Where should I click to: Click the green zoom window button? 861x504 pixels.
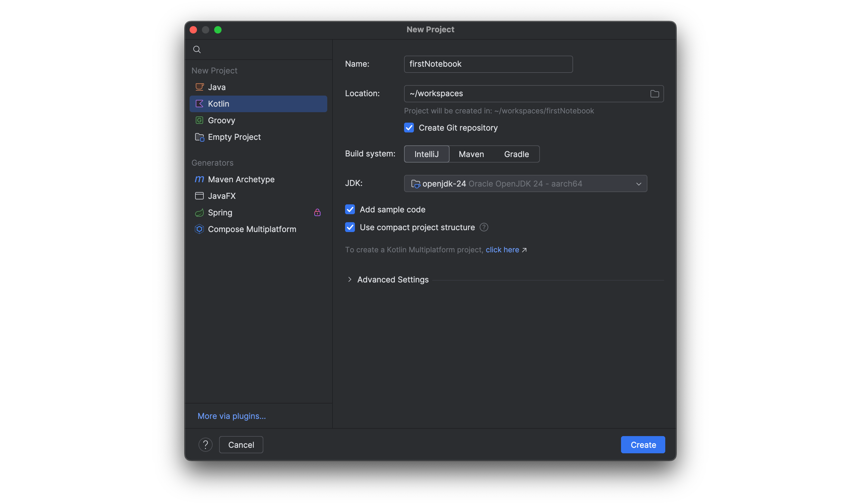point(218,30)
